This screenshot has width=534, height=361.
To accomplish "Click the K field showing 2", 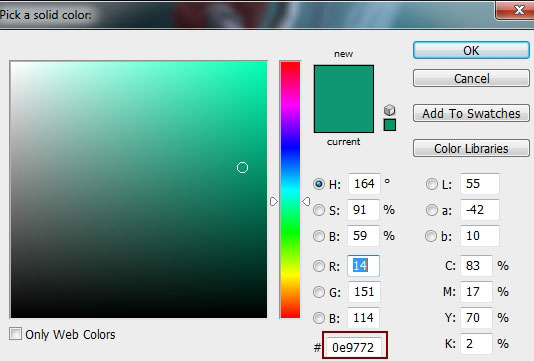I will pyautogui.click(x=476, y=344).
